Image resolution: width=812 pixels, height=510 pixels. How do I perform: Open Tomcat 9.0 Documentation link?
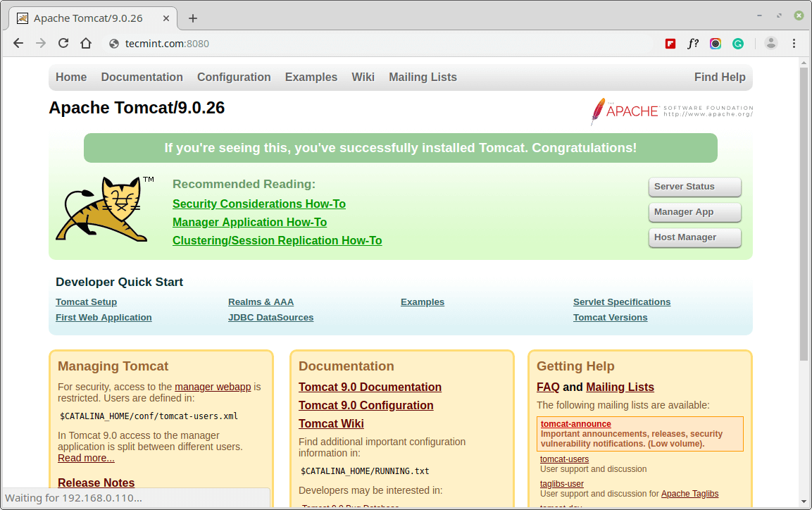(370, 387)
